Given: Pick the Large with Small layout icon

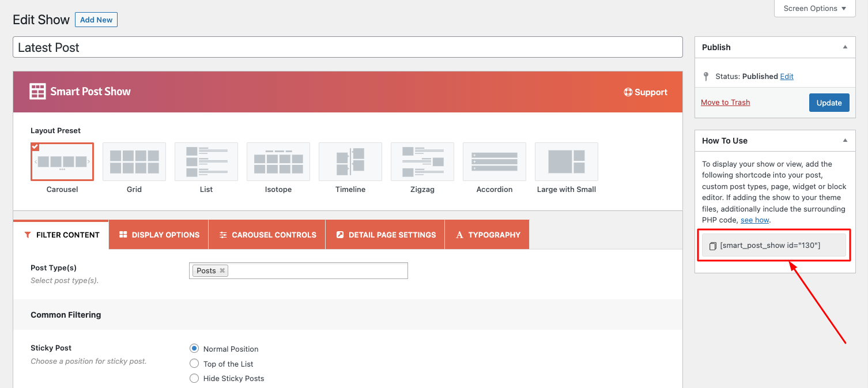Looking at the screenshot, I should tap(567, 162).
